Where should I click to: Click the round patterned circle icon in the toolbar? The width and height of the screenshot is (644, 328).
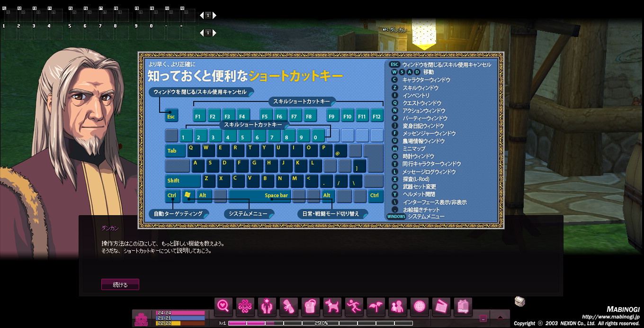[420, 306]
